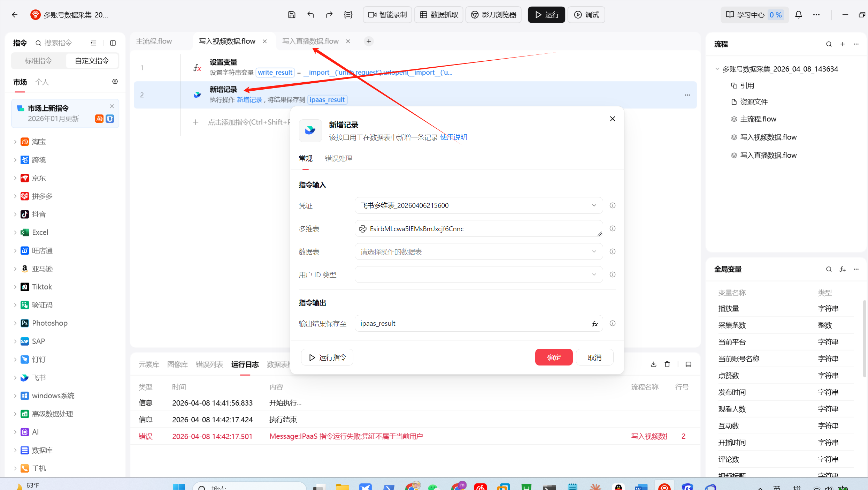868x490 pixels.
Task: Click the fx icon in output field
Action: [594, 324]
